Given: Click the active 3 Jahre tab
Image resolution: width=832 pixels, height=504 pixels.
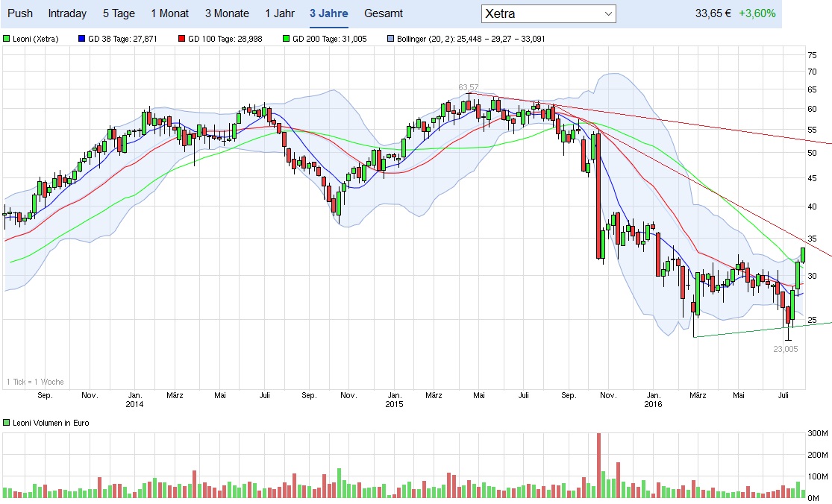Looking at the screenshot, I should [x=328, y=13].
